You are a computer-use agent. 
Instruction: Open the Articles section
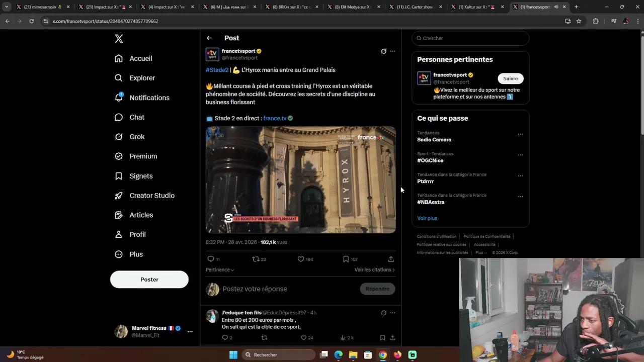coord(133,215)
